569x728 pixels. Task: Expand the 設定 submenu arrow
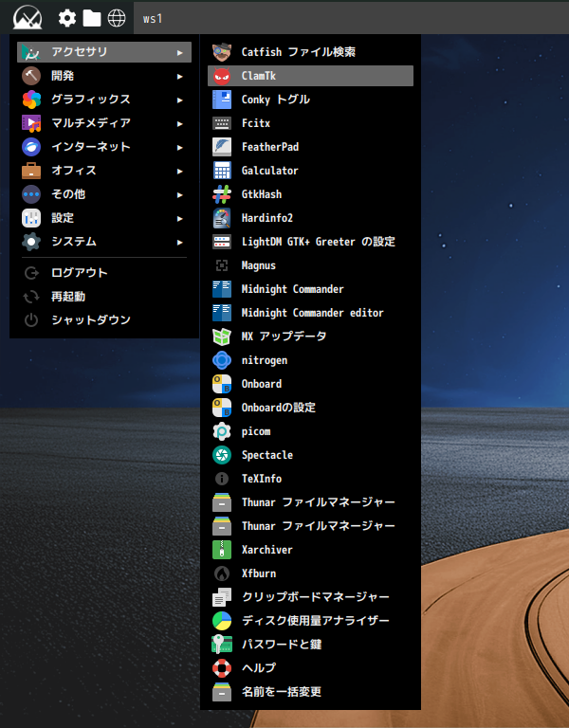[180, 218]
